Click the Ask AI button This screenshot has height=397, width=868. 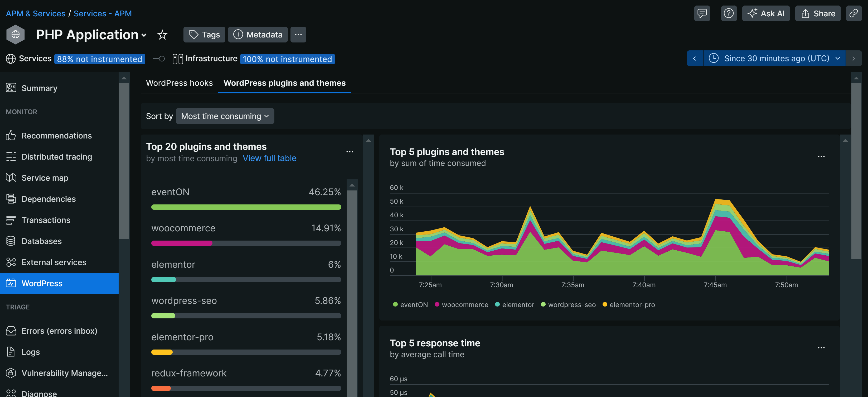coord(765,13)
